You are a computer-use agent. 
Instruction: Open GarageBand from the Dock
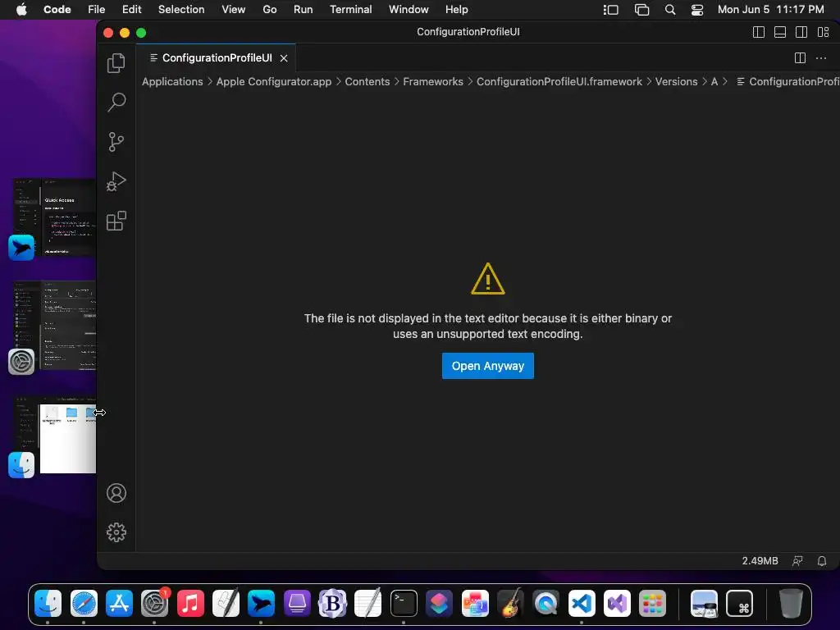(510, 604)
